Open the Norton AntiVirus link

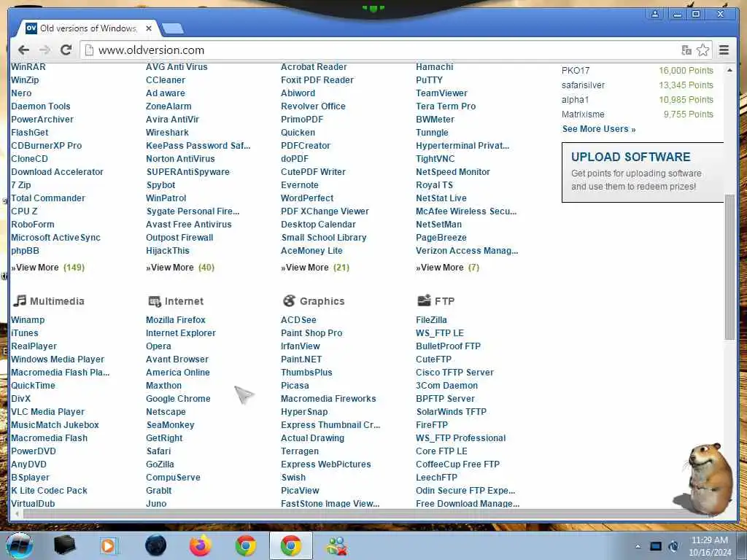(181, 158)
